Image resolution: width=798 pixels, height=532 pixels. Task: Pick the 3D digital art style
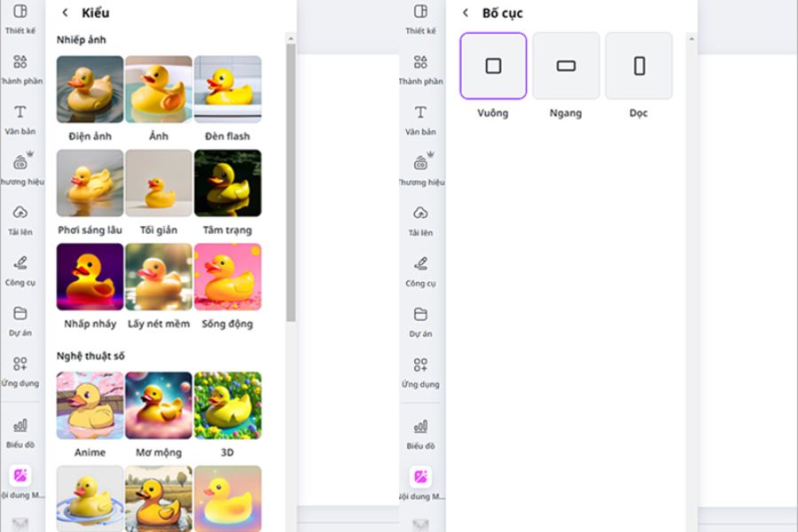[x=227, y=405]
